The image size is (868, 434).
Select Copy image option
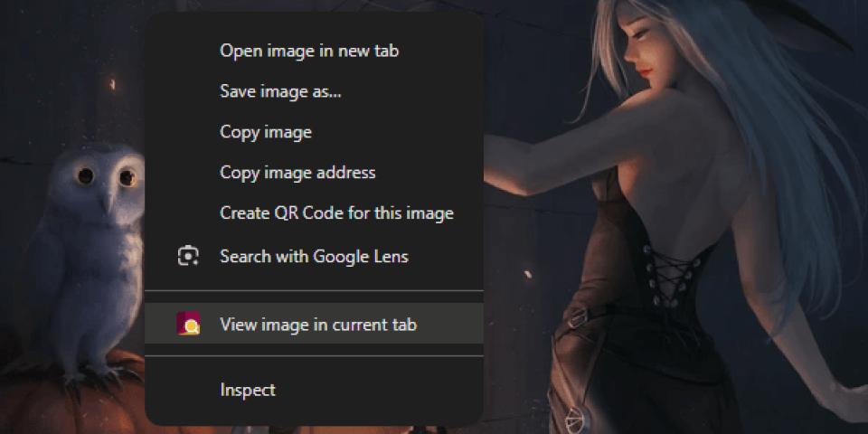point(314,132)
